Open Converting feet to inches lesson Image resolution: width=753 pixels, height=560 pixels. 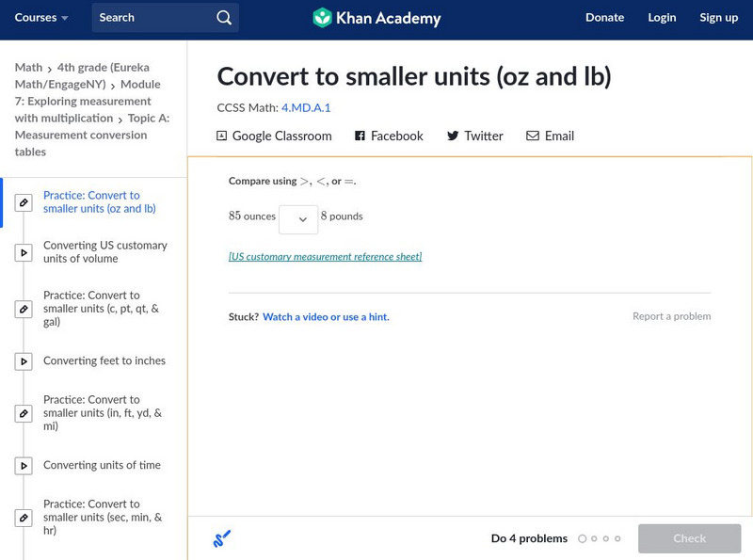[x=104, y=360]
